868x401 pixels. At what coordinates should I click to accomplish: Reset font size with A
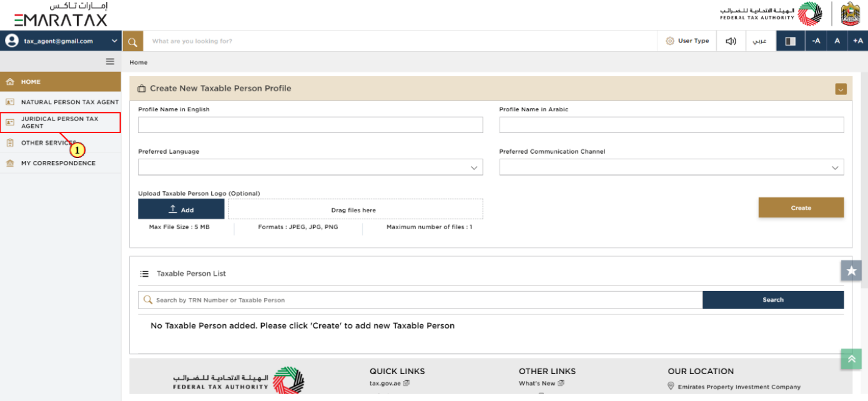pyautogui.click(x=837, y=41)
